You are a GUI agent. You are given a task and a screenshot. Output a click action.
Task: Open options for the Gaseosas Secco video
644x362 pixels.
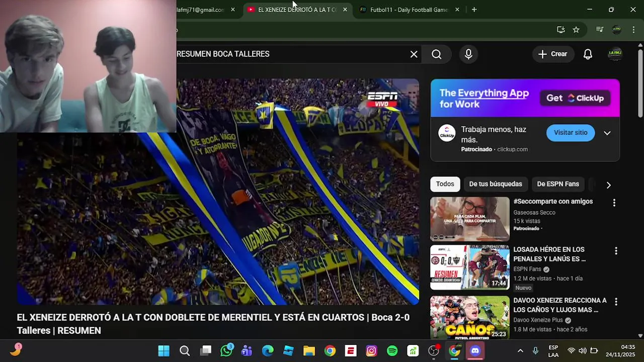click(614, 203)
